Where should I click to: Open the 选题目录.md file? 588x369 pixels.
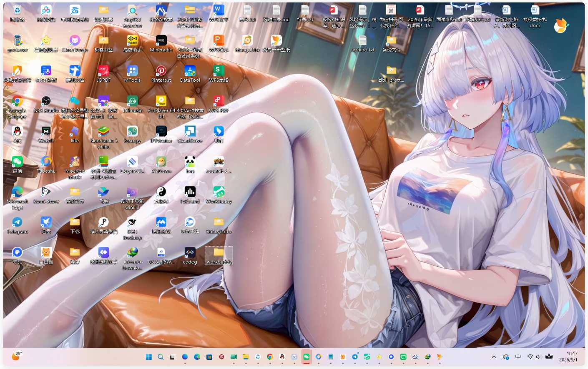(276, 14)
